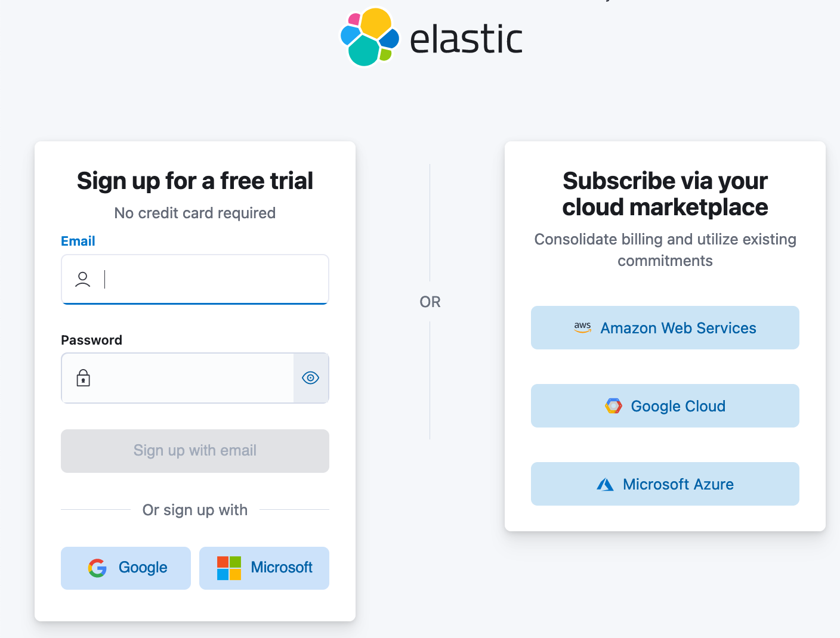Click the Email label above the input

click(78, 241)
